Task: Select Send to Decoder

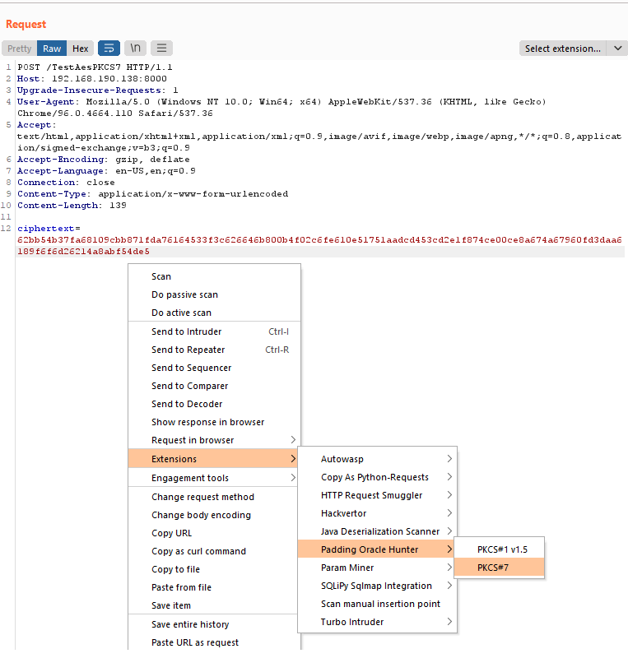Action: (x=214, y=403)
